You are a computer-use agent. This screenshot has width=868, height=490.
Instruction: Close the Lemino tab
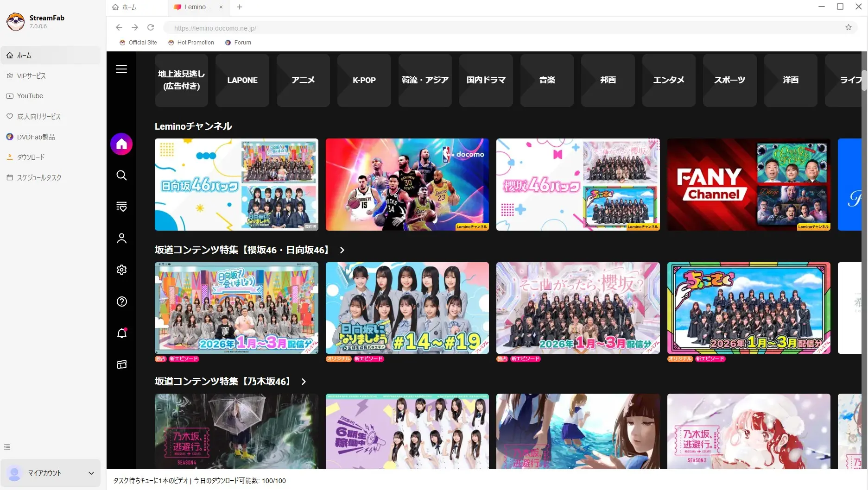point(221,7)
